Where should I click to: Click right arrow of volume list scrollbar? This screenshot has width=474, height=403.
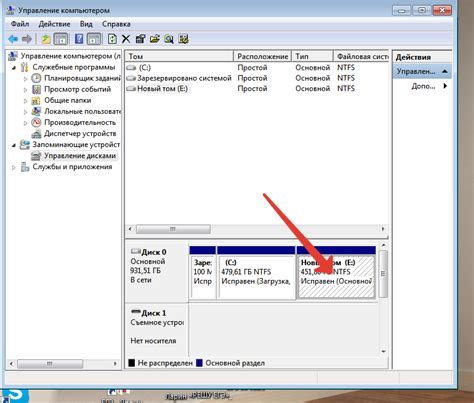383,229
